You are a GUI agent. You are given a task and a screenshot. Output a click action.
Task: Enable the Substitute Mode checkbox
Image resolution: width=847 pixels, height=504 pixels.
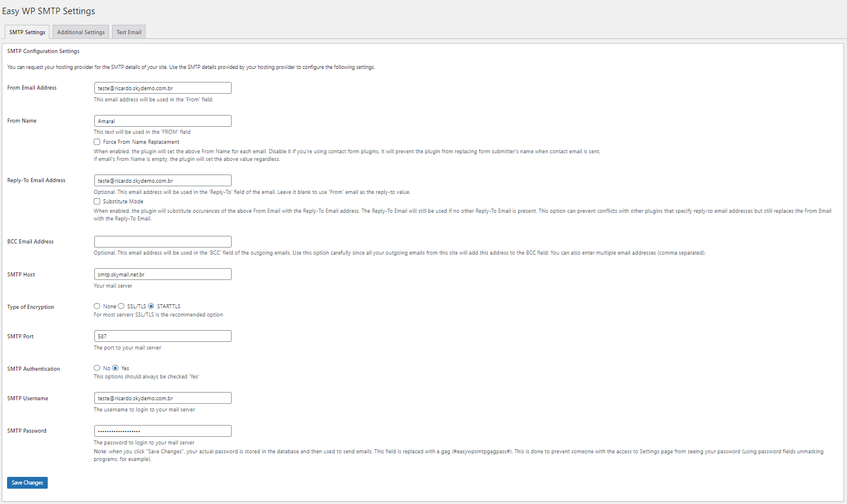point(97,201)
